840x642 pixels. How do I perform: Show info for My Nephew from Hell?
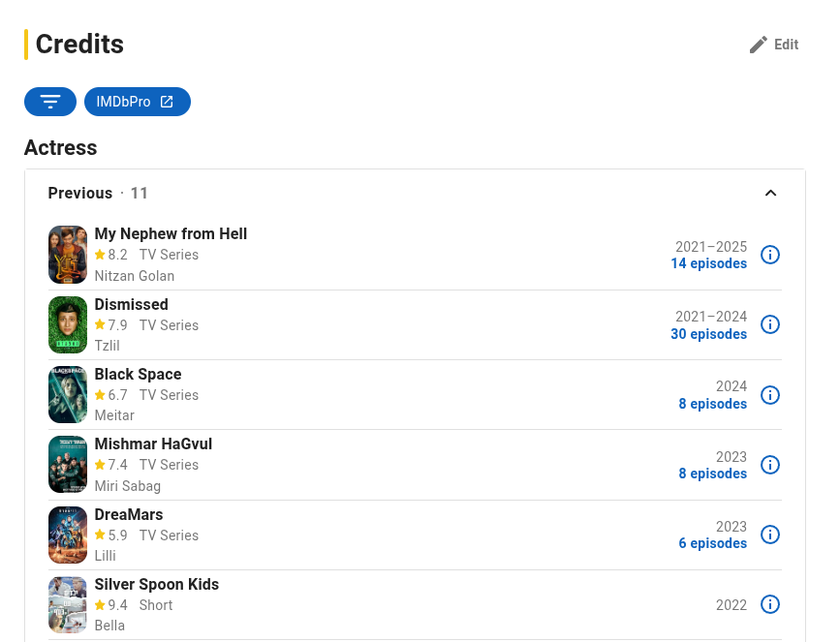tap(770, 255)
